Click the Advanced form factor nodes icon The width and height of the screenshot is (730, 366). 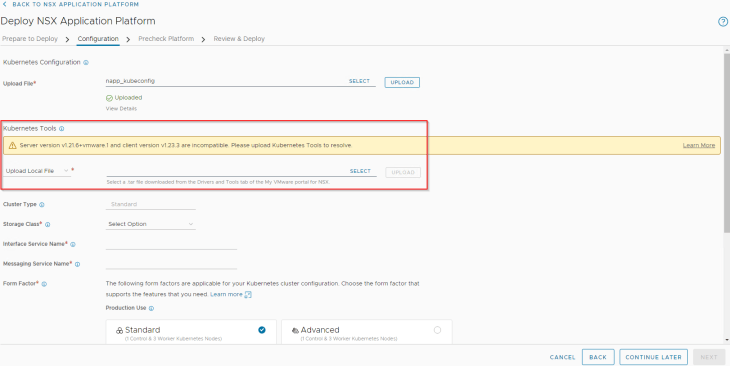click(295, 330)
